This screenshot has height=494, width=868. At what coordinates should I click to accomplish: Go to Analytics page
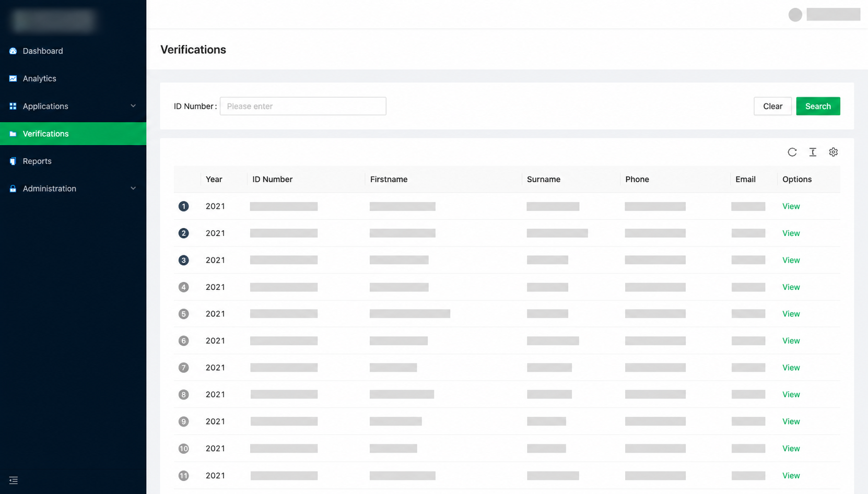(73, 79)
